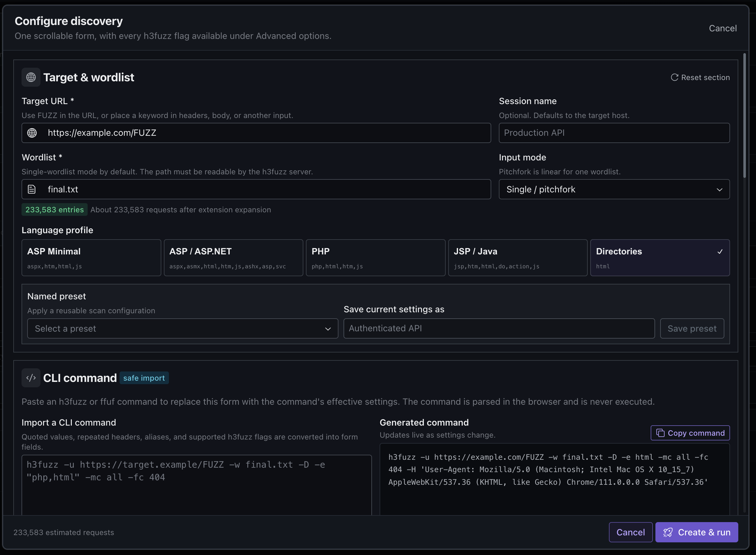
Task: Click Cancel at the top right header
Action: point(723,28)
